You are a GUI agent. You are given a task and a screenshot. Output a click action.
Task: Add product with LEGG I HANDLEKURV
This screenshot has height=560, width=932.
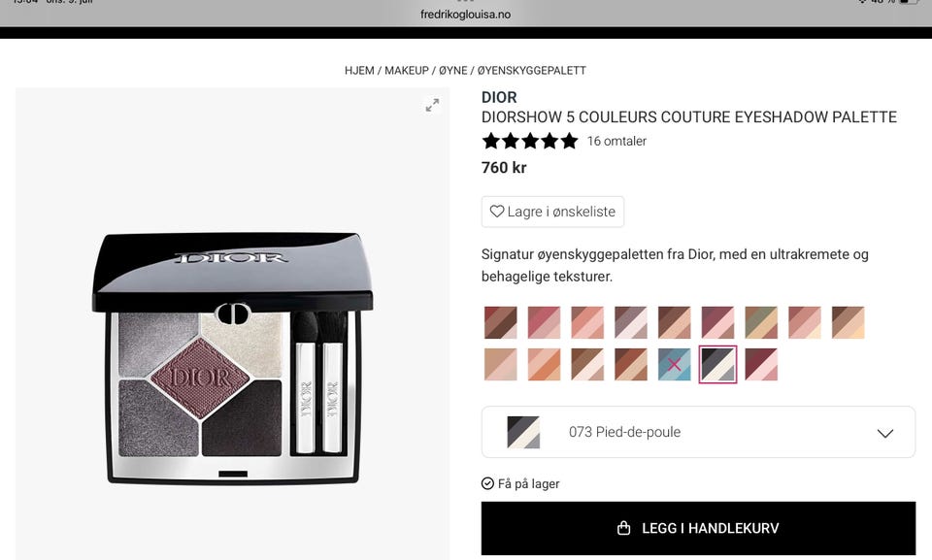(698, 528)
